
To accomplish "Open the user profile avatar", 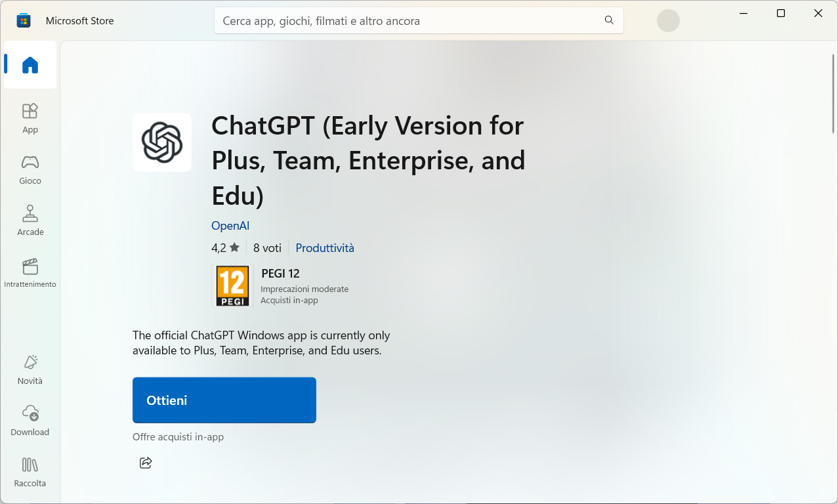I will (x=668, y=21).
